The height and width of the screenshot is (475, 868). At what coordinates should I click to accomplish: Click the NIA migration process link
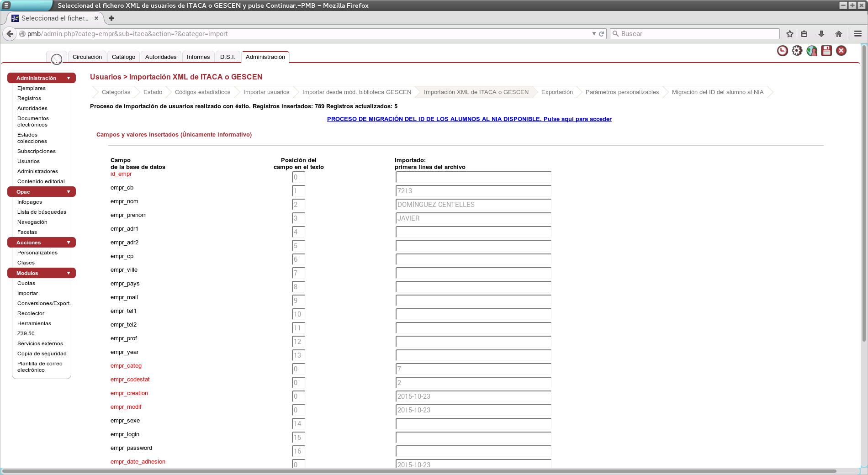coord(469,119)
